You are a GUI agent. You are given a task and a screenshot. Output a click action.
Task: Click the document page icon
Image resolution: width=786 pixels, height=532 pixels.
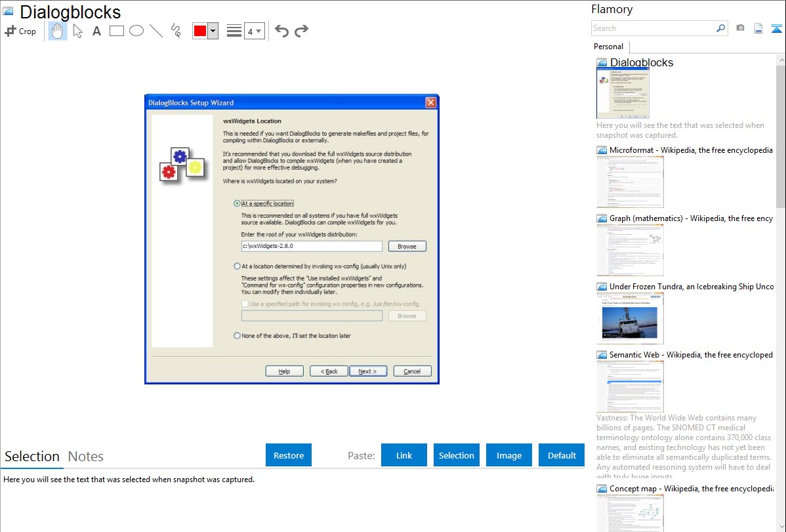758,28
